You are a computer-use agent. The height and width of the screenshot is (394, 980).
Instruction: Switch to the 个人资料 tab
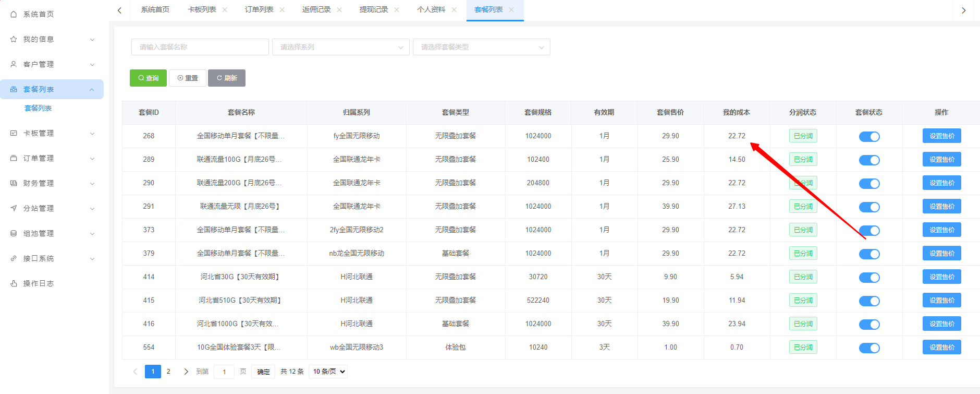(431, 10)
